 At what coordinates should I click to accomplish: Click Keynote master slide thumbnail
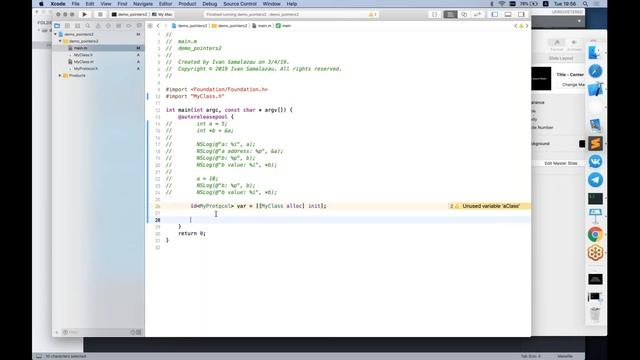(541, 78)
